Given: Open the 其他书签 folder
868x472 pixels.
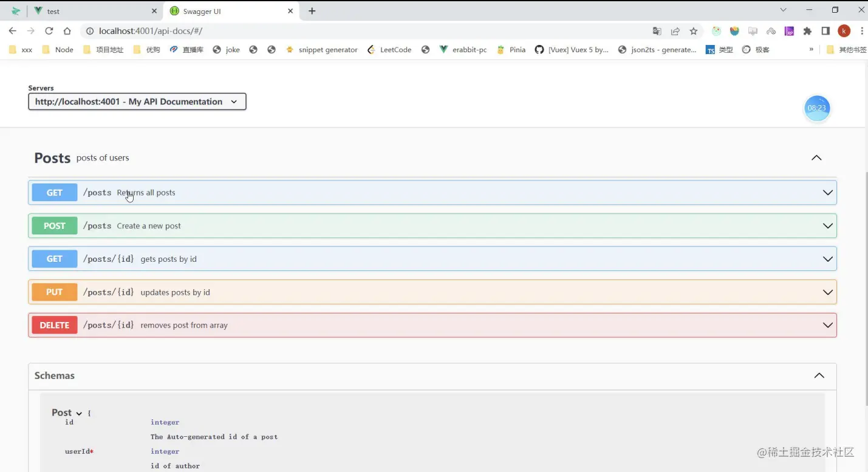Looking at the screenshot, I should [847, 50].
